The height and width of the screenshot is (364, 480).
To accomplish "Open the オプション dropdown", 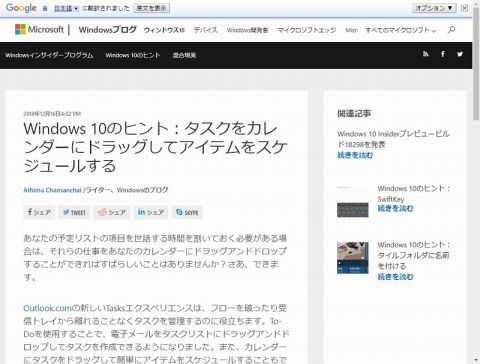I will (434, 8).
